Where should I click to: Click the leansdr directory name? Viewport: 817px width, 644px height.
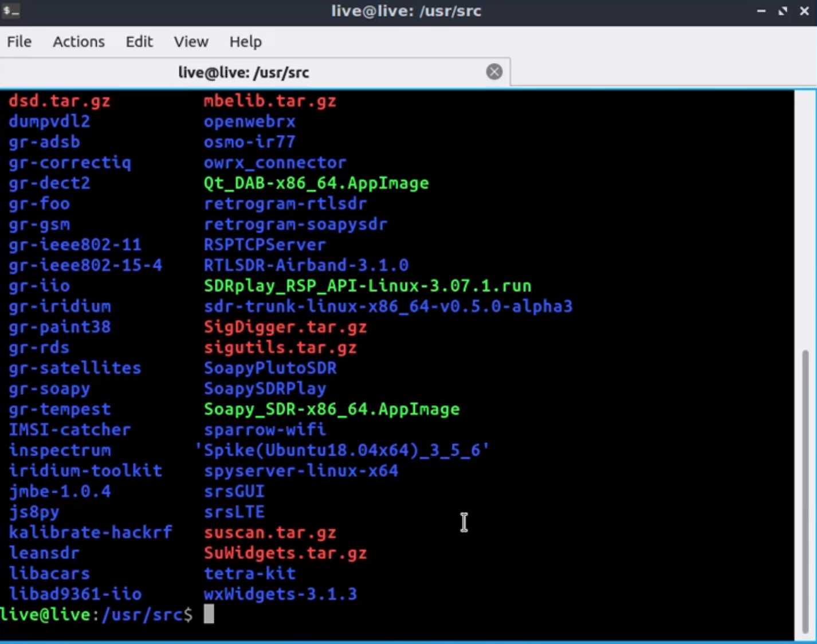click(x=44, y=553)
